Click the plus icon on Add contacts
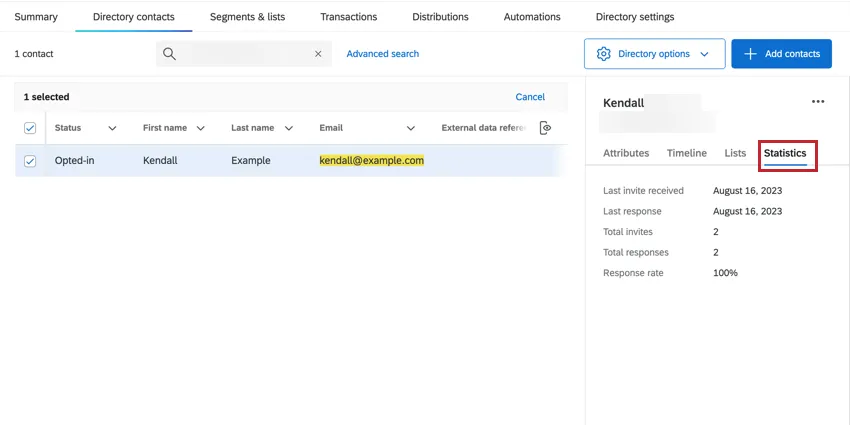The width and height of the screenshot is (850, 425). (750, 54)
